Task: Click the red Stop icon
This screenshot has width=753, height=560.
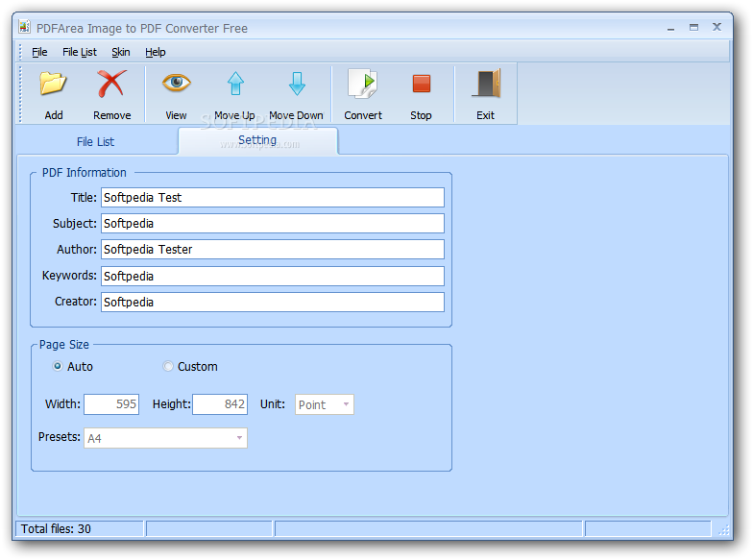Action: pos(421,84)
